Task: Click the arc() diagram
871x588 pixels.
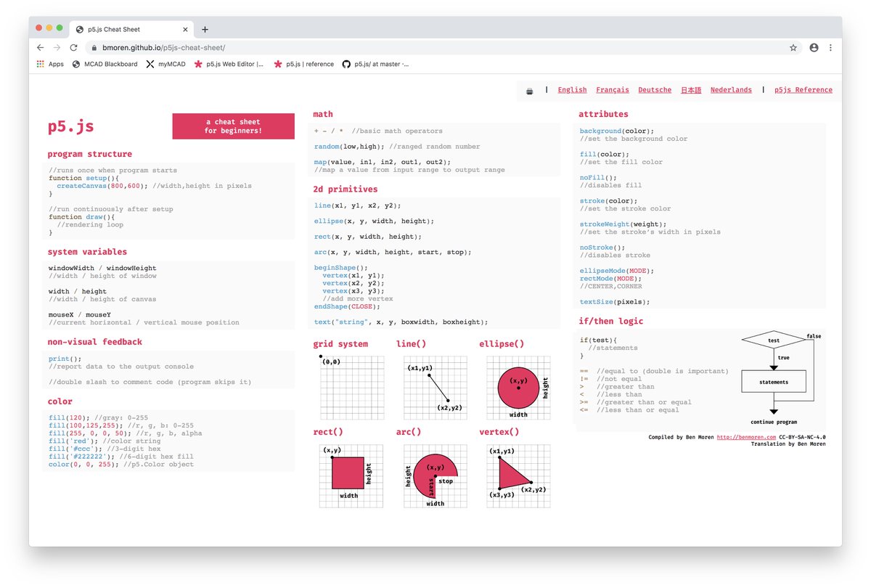Action: pos(435,475)
